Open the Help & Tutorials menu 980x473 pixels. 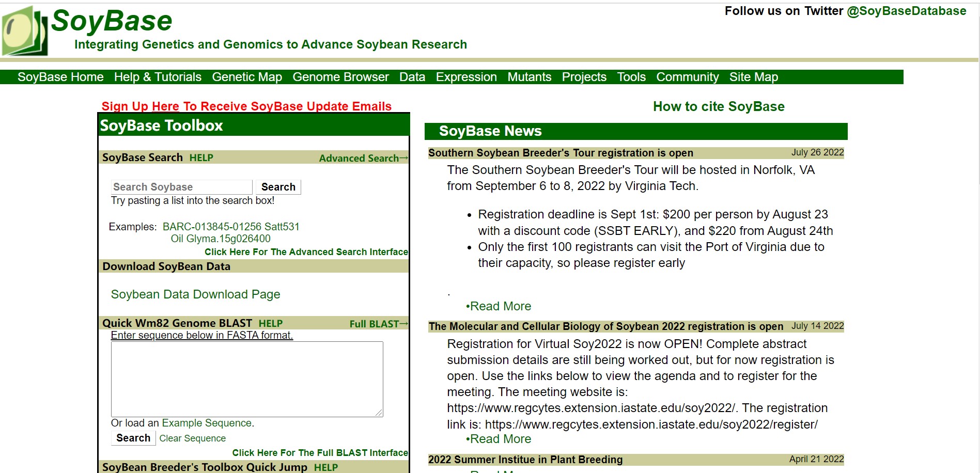pos(158,77)
